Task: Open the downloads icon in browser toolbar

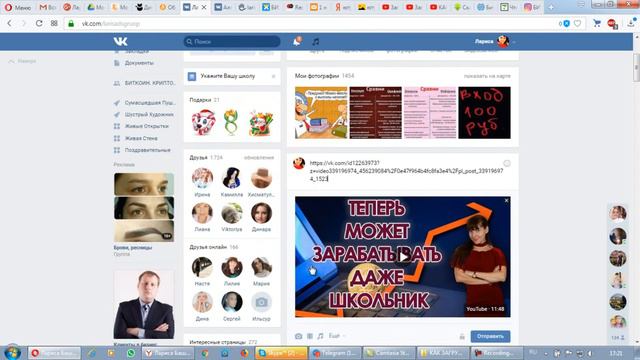Action: tap(631, 23)
